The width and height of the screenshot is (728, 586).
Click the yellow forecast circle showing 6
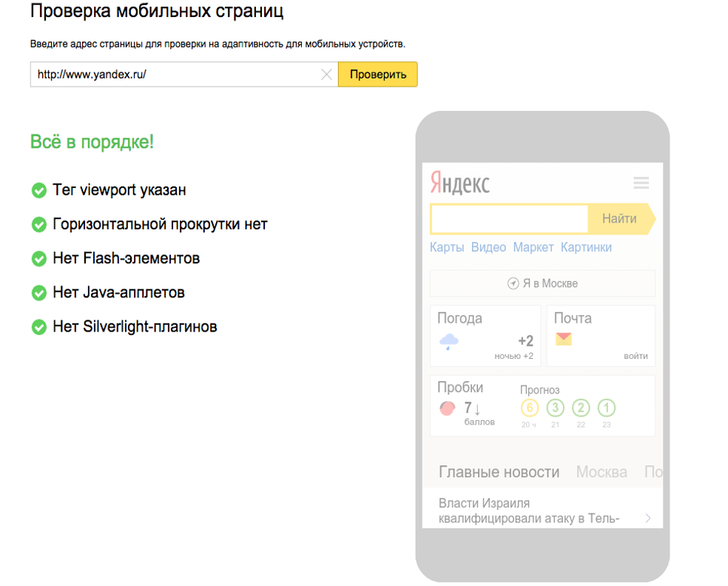click(529, 408)
